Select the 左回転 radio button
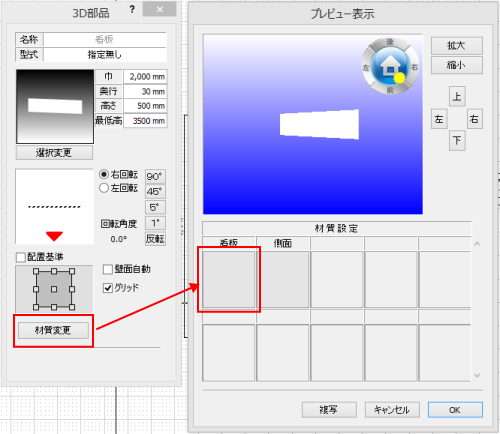Image resolution: width=500 pixels, height=434 pixels. [x=104, y=188]
